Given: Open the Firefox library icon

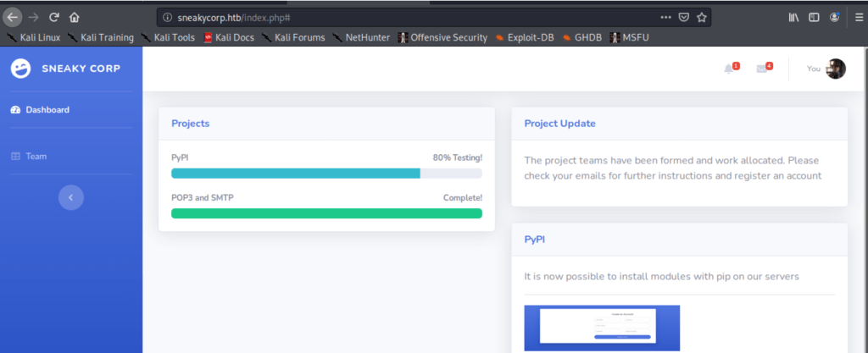Looking at the screenshot, I should [x=794, y=17].
